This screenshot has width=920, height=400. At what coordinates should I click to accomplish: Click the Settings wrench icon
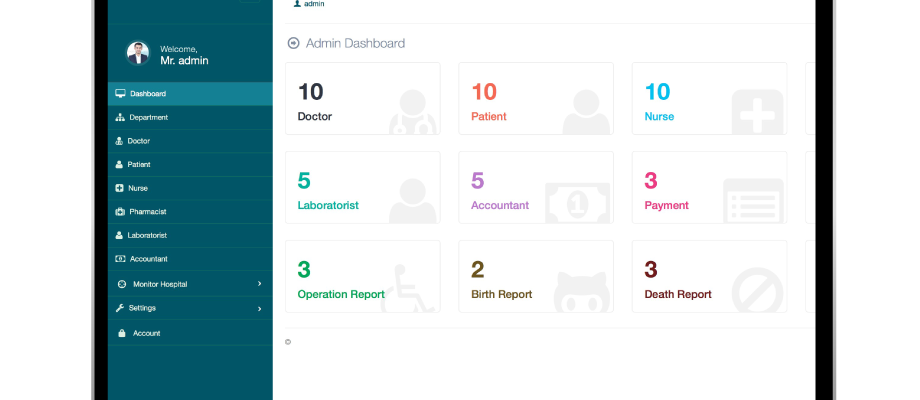click(x=120, y=308)
